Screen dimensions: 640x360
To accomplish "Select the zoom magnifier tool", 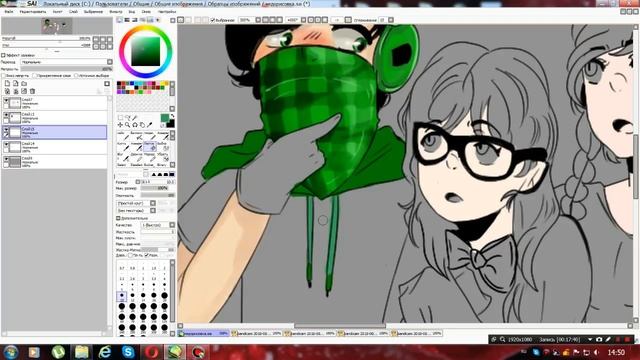I will pyautogui.click(x=128, y=125).
